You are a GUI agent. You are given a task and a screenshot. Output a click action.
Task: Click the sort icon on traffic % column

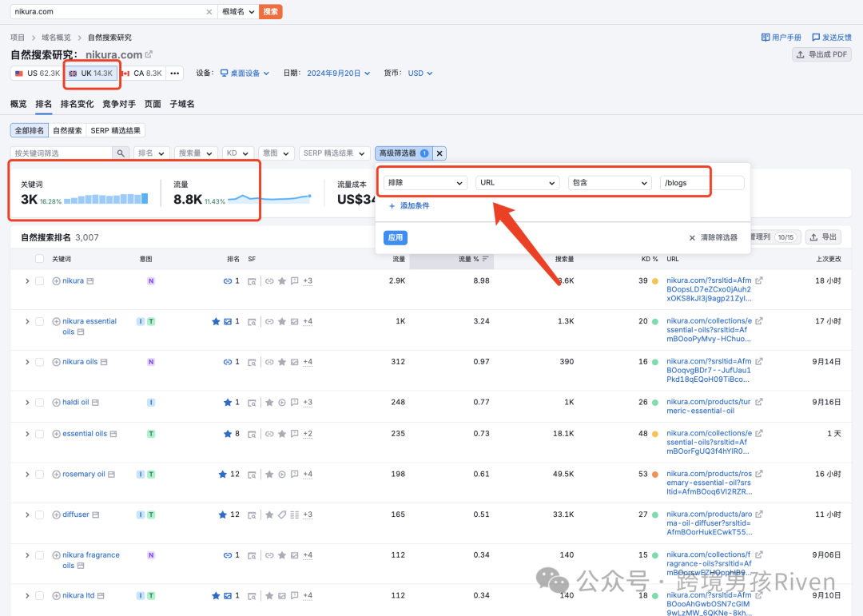click(486, 259)
